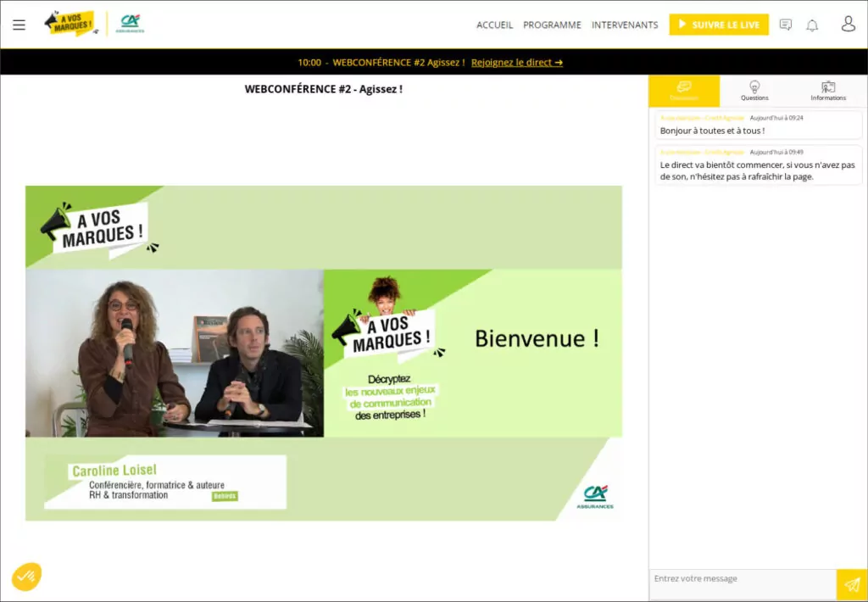Viewport: 868px width, 602px height.
Task: Click the Suivre le live button
Action: (x=719, y=25)
